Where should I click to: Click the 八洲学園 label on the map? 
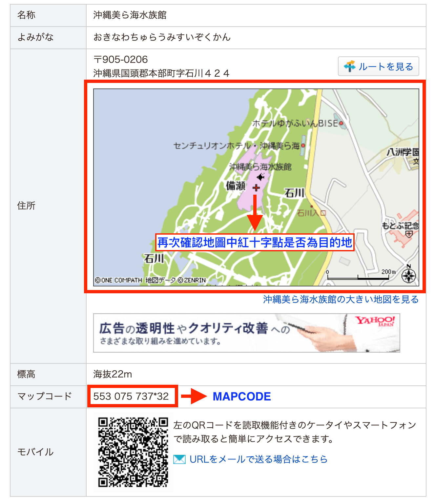point(403,152)
